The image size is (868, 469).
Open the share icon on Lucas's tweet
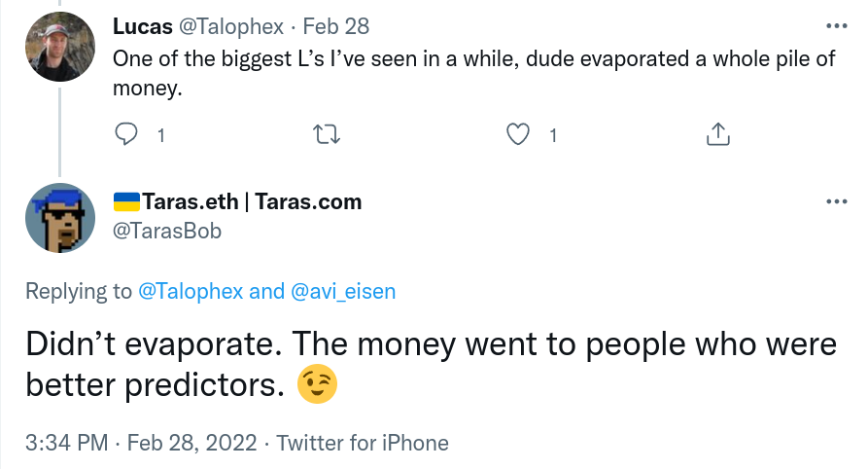(x=718, y=134)
